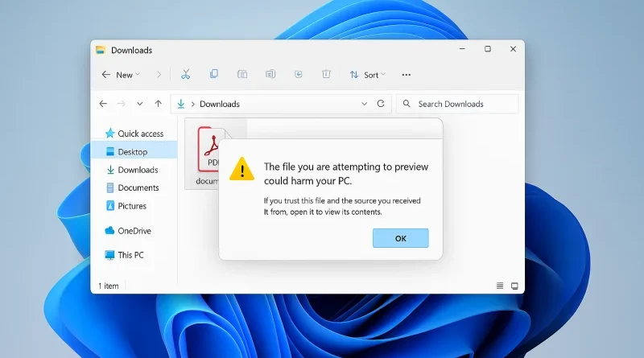Open the See more ellipsis menu

pos(406,75)
